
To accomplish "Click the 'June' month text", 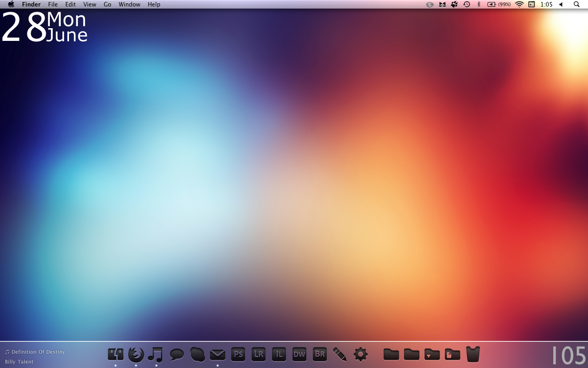I will (x=67, y=36).
